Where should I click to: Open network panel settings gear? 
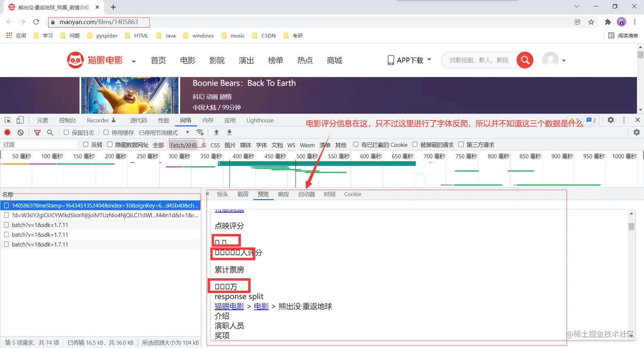click(636, 132)
